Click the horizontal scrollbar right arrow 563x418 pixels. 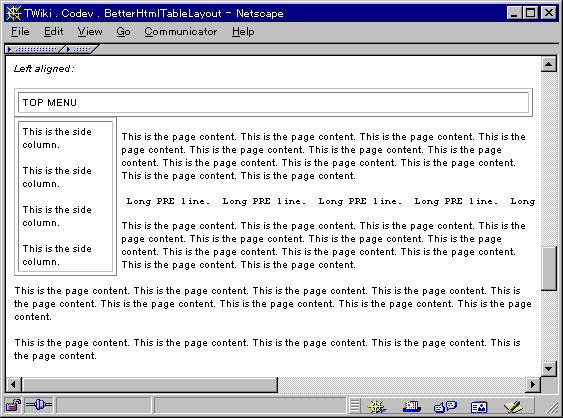(x=533, y=385)
